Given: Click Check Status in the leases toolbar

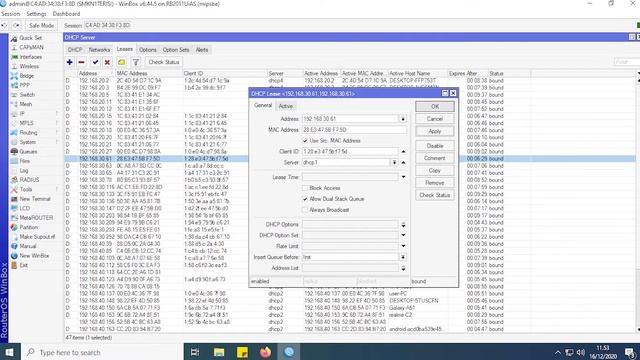Looking at the screenshot, I should coord(164,62).
